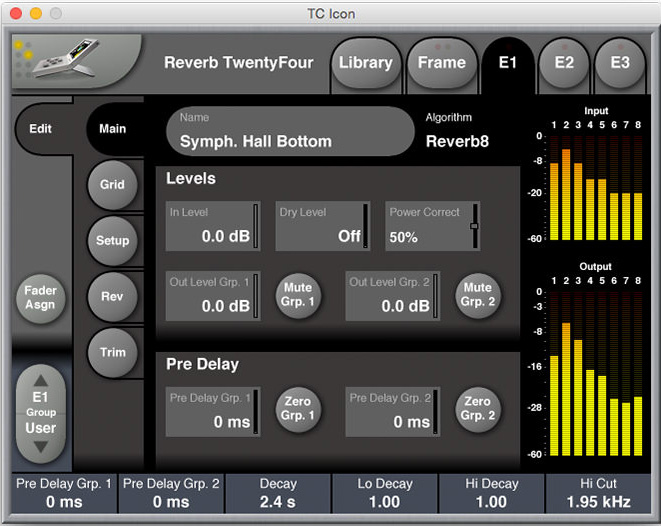The height and width of the screenshot is (526, 661).
Task: Select the Out Level Grp. 2 box
Action: click(393, 296)
